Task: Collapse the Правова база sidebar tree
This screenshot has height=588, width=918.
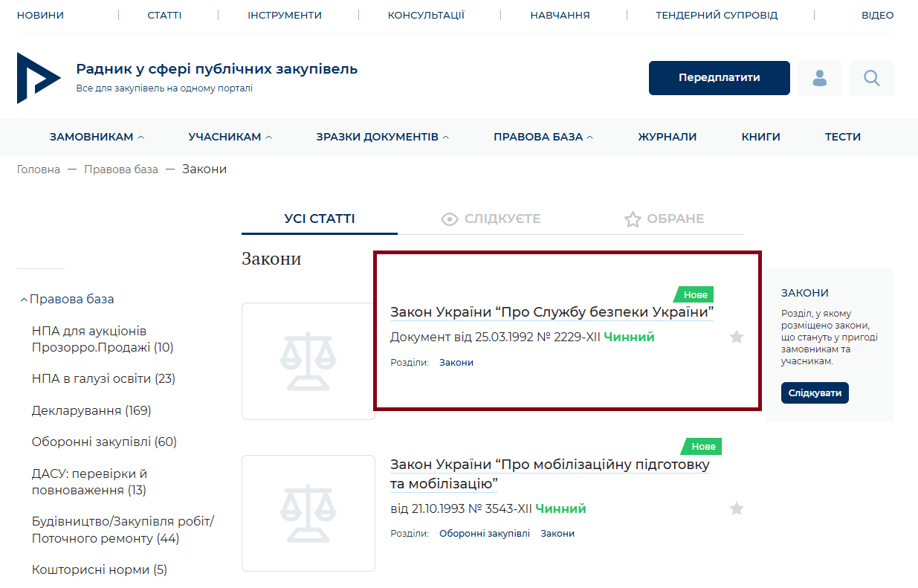Action: [25, 300]
